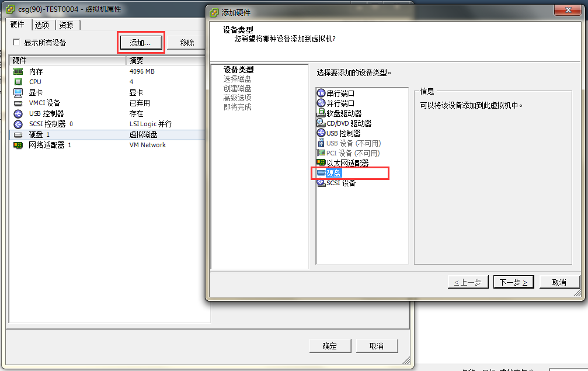Enable the 显示所有设备 checkbox
Viewport: 588px width, 371px height.
16,43
